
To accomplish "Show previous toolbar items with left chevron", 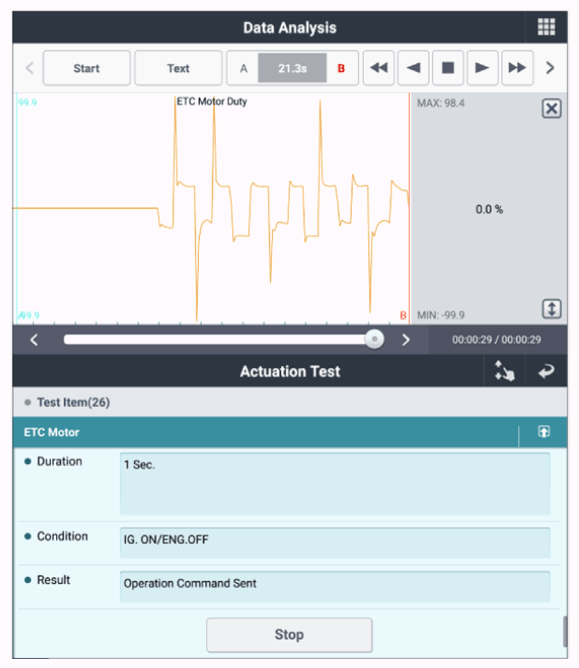I will (x=29, y=68).
